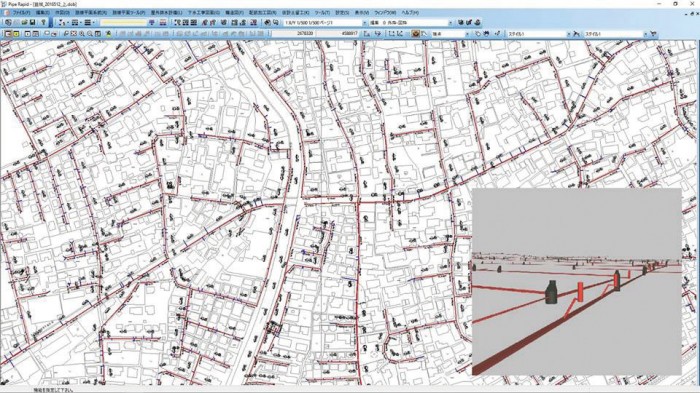Open the ツール(T) menu
The height and width of the screenshot is (393, 700).
click(x=322, y=13)
